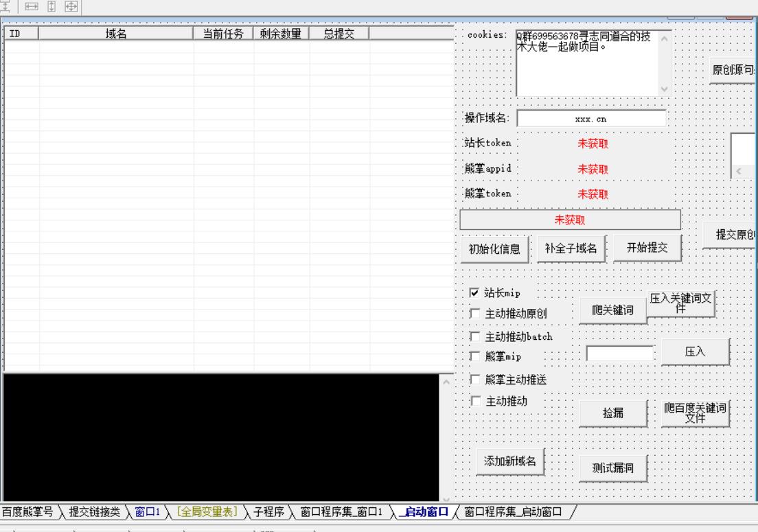Click the black console output area
The height and width of the screenshot is (532, 758).
tap(221, 437)
